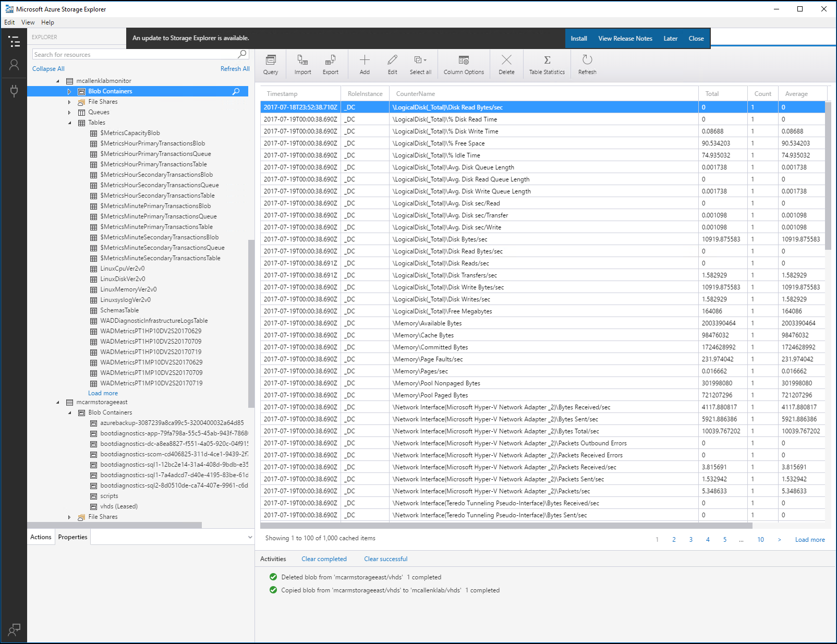
Task: Click the Clear completed link
Action: pos(324,559)
